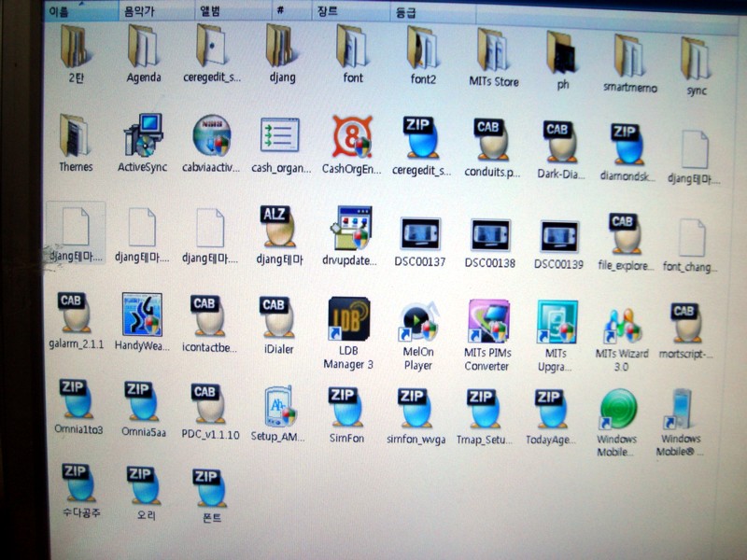Open the galarm_2.1.1 CAB file
Viewport: 747px width, 560px height.
(x=74, y=314)
